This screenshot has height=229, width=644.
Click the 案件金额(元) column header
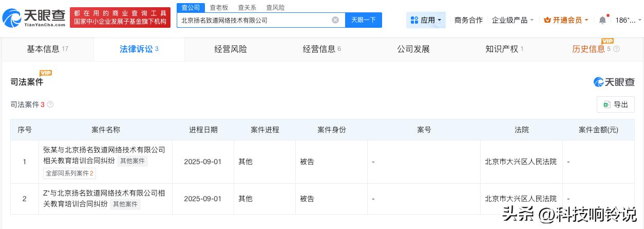click(x=598, y=130)
